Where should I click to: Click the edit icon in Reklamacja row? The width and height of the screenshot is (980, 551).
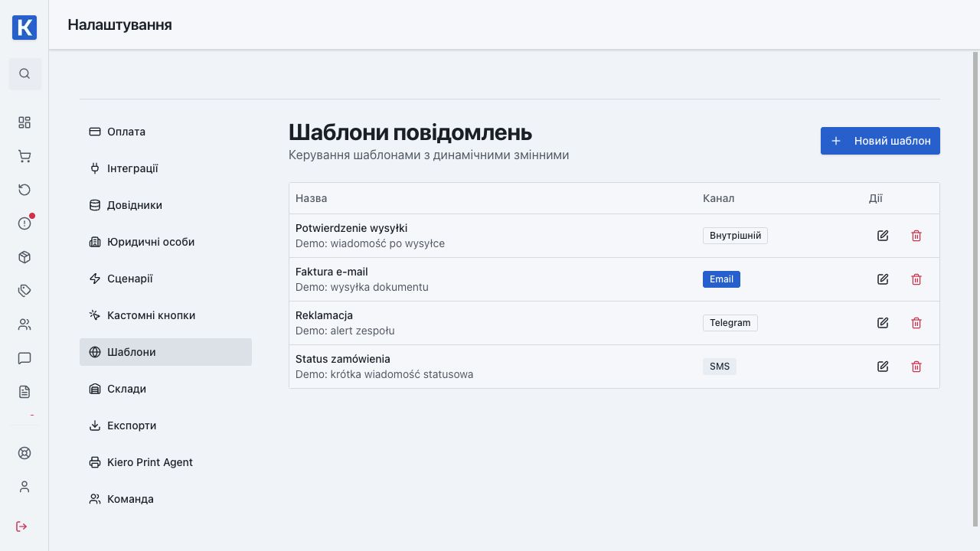[883, 323]
